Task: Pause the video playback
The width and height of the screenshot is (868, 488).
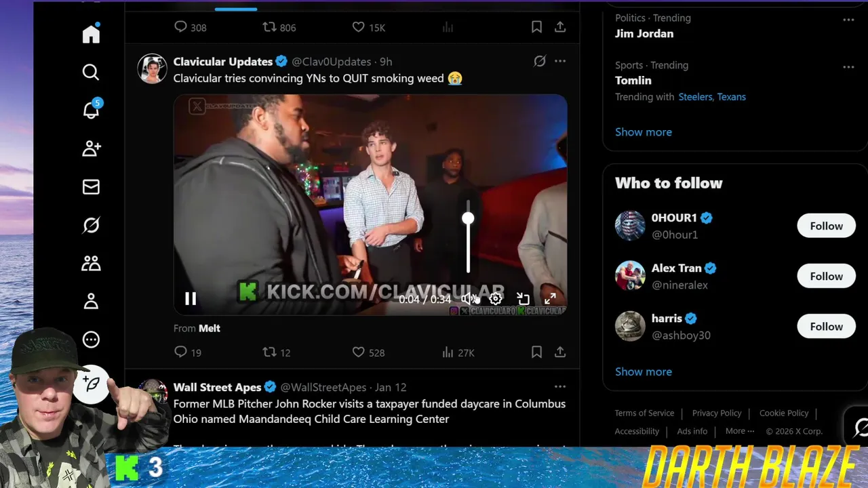Action: click(x=191, y=298)
